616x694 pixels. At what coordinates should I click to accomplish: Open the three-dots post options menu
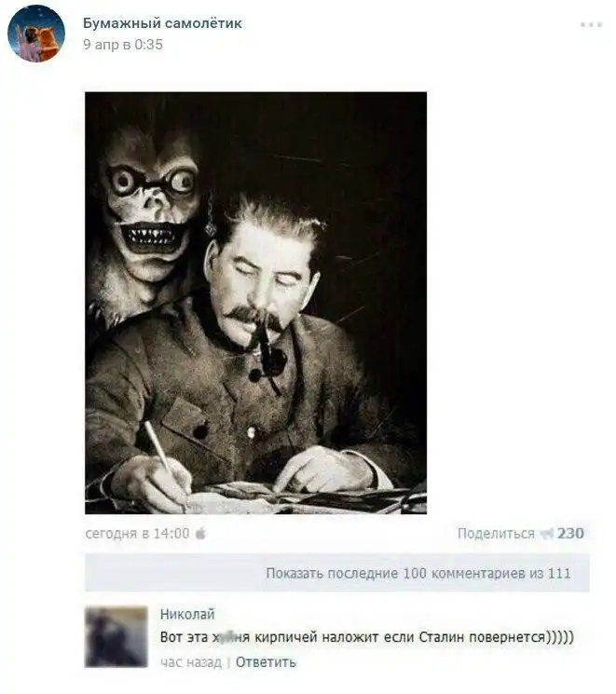point(591,25)
